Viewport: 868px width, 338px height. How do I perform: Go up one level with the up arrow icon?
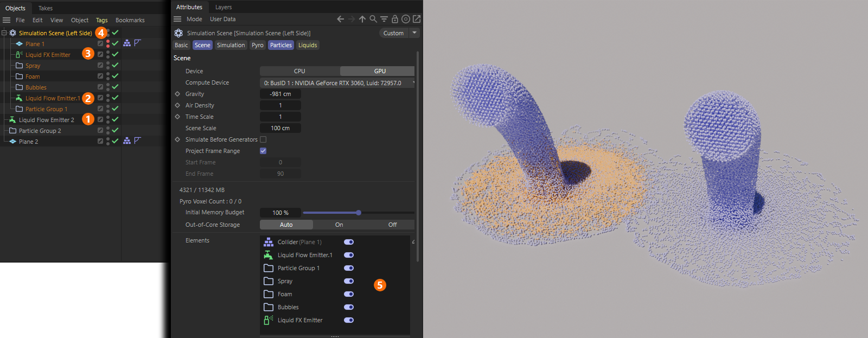[x=362, y=19]
